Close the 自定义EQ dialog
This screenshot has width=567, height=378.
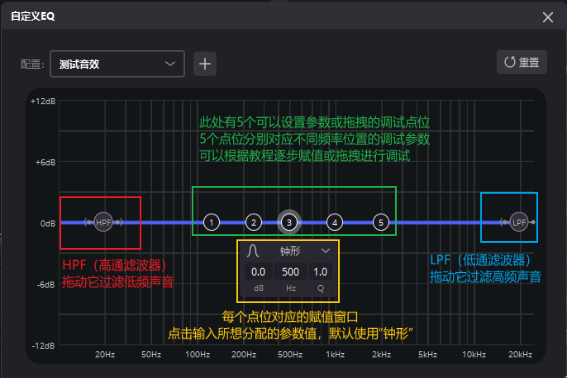[548, 17]
